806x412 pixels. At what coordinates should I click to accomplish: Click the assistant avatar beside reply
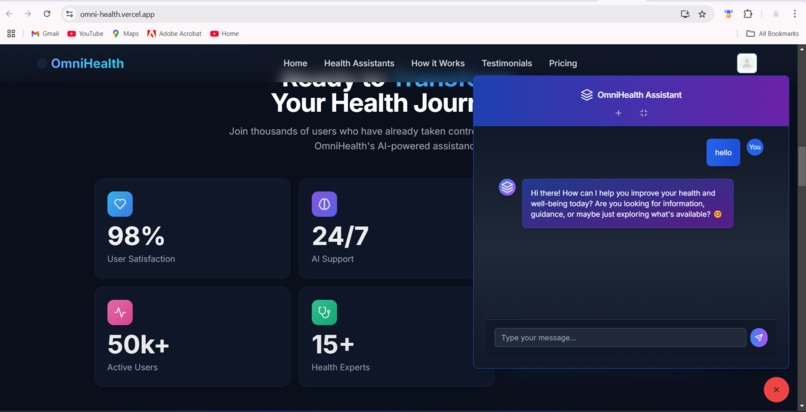coord(507,187)
